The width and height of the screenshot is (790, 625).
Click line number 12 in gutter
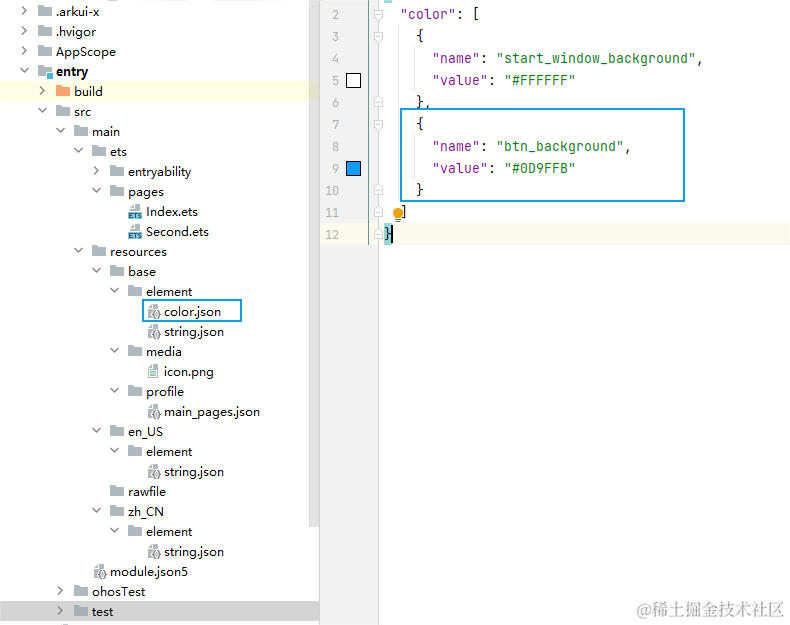pyautogui.click(x=332, y=235)
